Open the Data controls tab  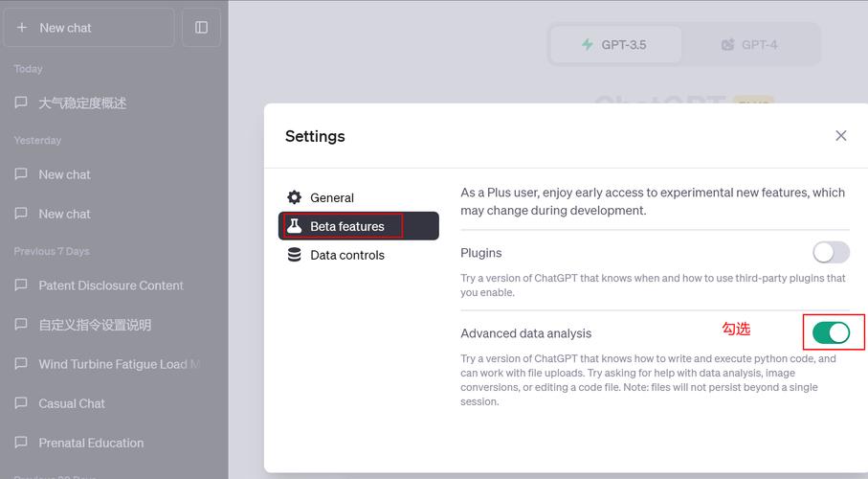coord(359,255)
